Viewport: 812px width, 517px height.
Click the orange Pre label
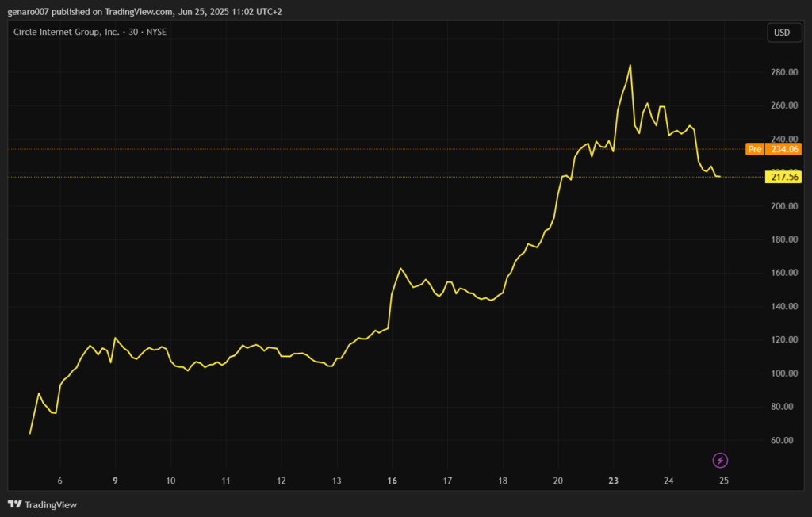click(x=754, y=149)
